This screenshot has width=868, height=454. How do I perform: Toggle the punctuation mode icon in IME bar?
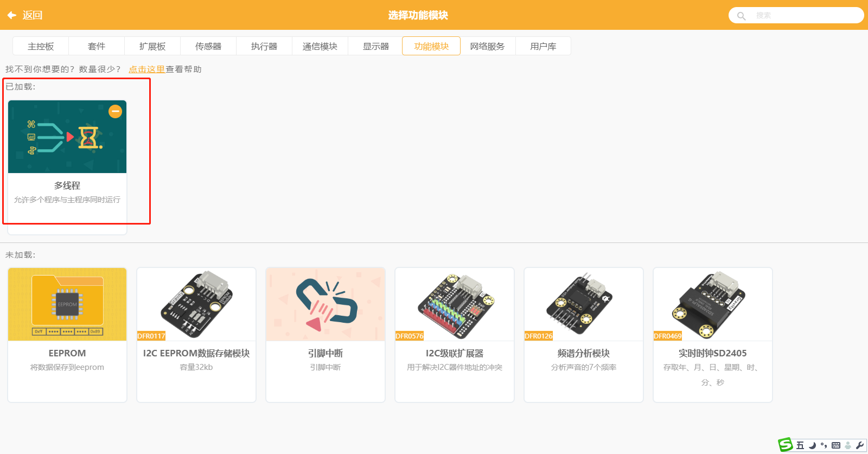click(824, 445)
